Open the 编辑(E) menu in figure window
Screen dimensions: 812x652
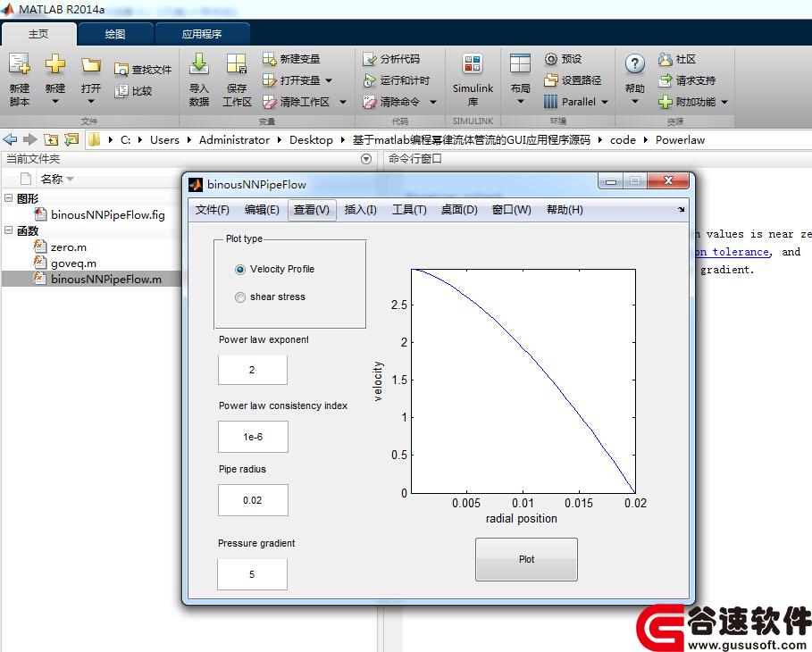pos(262,210)
